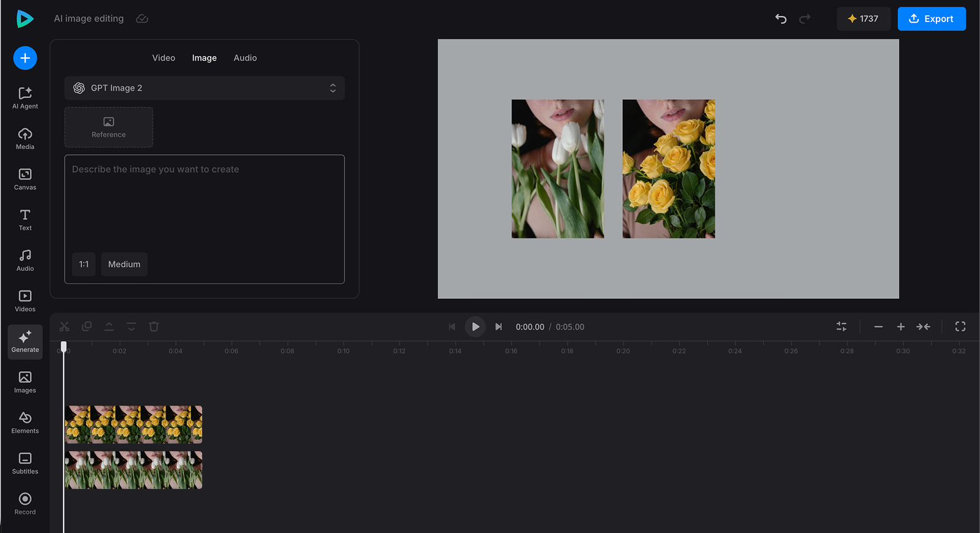Zoom in the timeline

901,327
